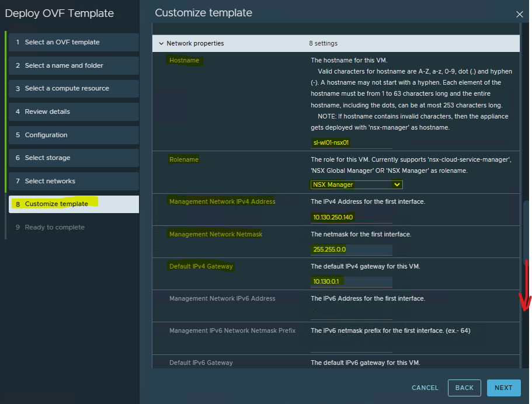This screenshot has width=532, height=404.
Task: Select step 8 Customize template
Action: pyautogui.click(x=74, y=204)
